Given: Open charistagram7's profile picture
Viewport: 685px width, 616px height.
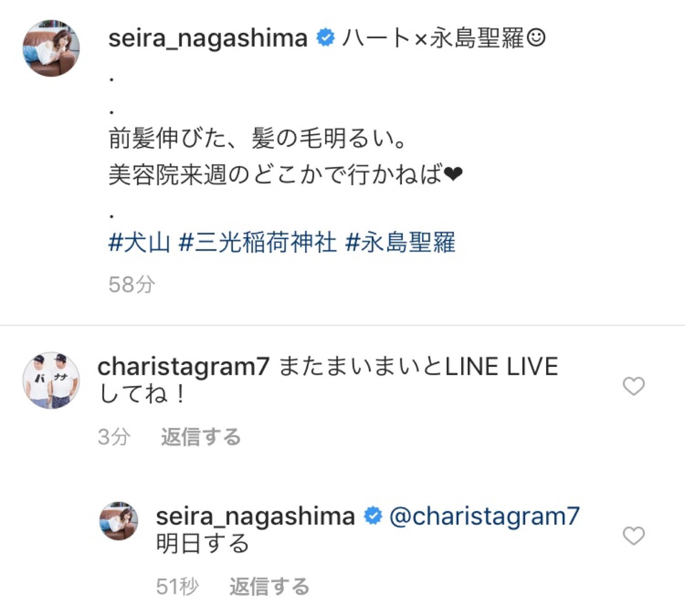Looking at the screenshot, I should pyautogui.click(x=51, y=380).
